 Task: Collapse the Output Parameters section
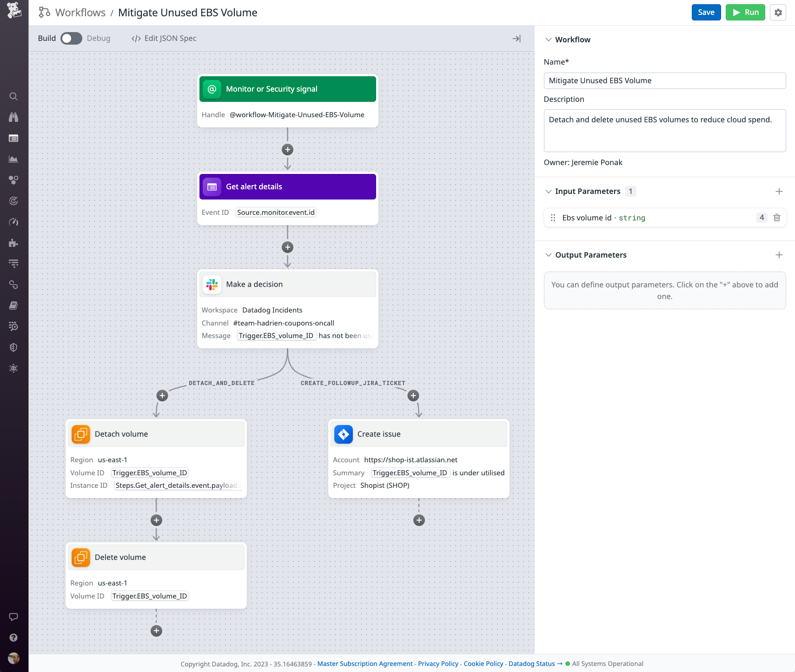tap(549, 255)
